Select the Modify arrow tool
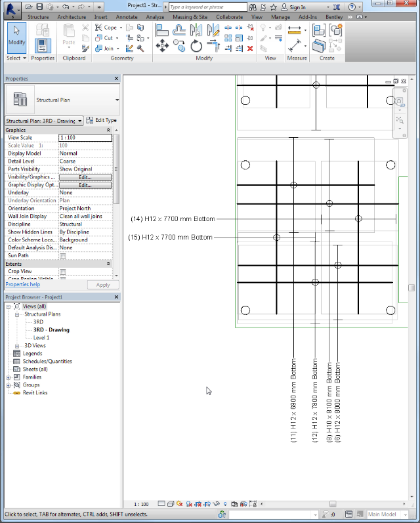This screenshot has width=420, height=523. coord(16,38)
